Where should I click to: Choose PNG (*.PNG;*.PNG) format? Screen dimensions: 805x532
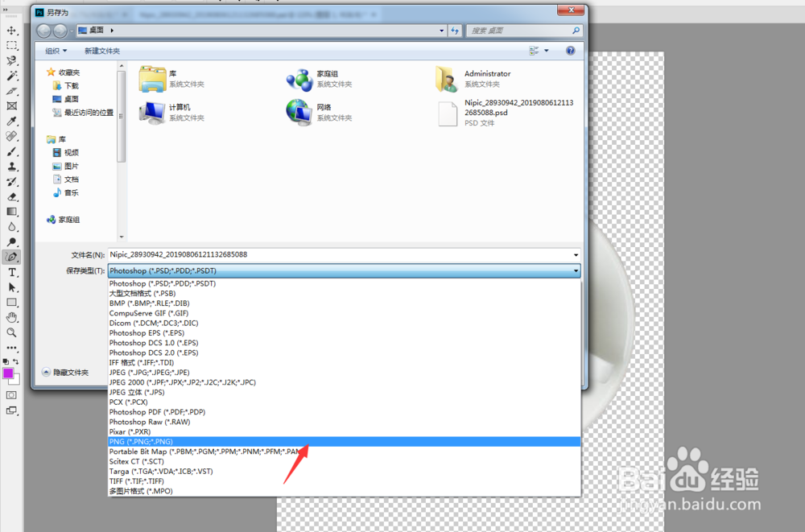[x=344, y=442]
